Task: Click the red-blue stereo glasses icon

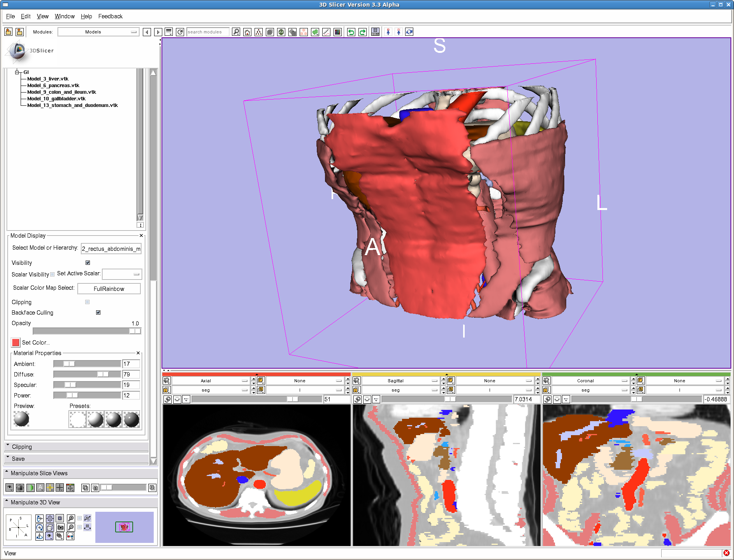Action: [x=70, y=536]
